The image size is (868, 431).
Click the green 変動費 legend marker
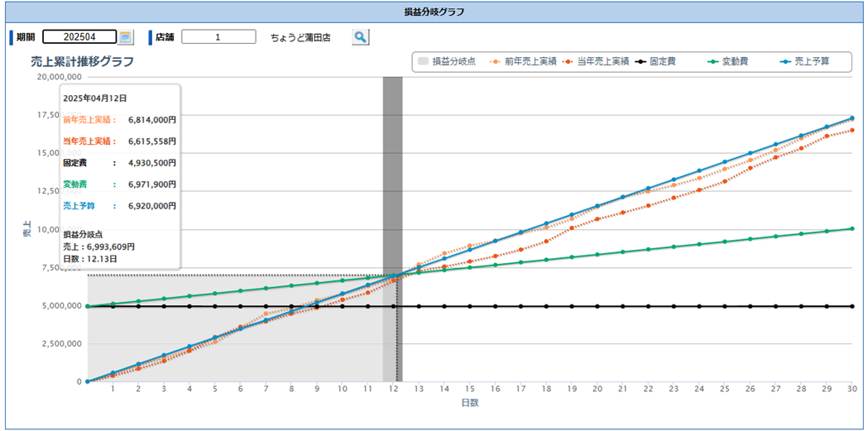pyautogui.click(x=712, y=62)
